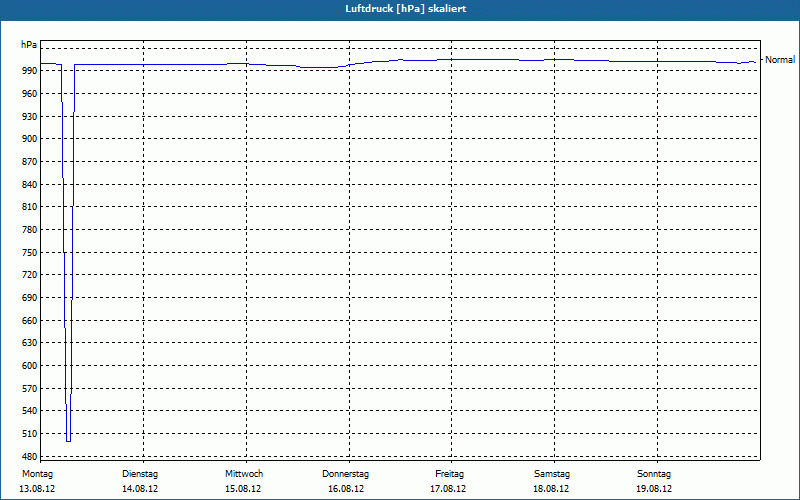The height and width of the screenshot is (500, 800).
Task: Click the pressure dip minimum near 500 hPa
Action: [x=68, y=441]
